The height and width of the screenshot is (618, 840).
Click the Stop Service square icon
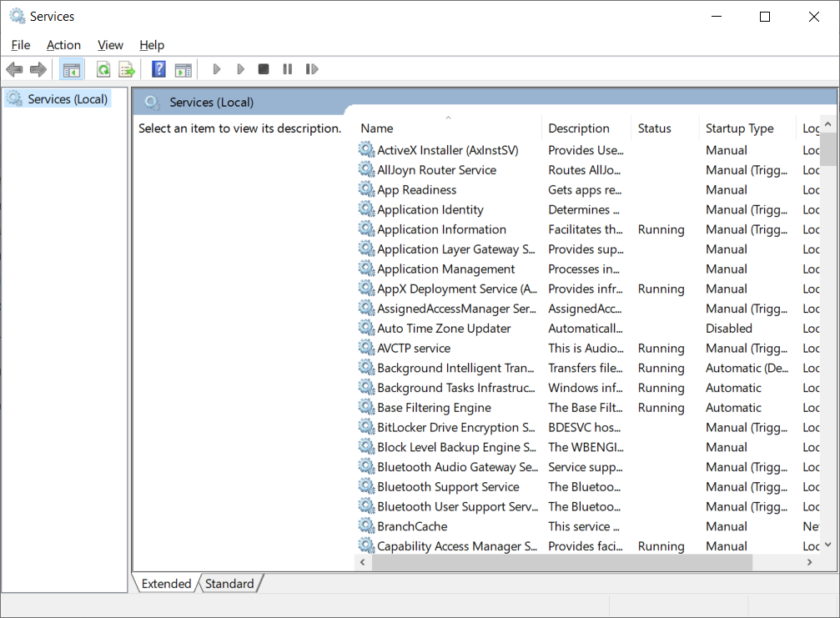[264, 69]
